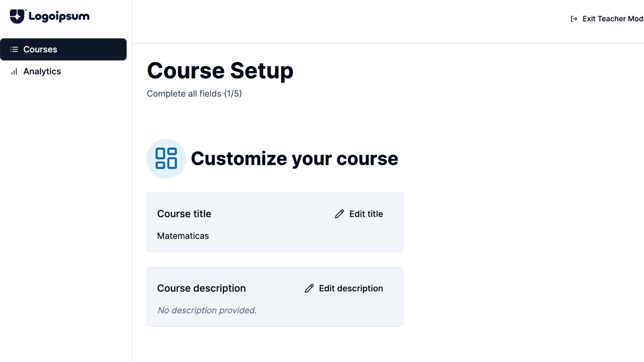
Task: Click the Course title label
Action: click(184, 214)
